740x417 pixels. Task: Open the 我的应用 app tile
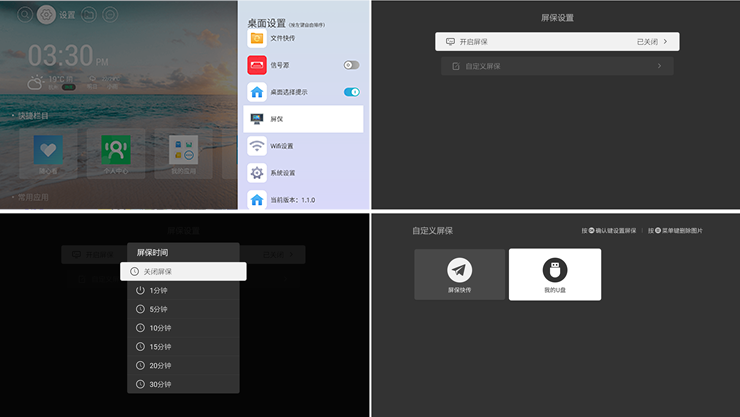coord(183,154)
